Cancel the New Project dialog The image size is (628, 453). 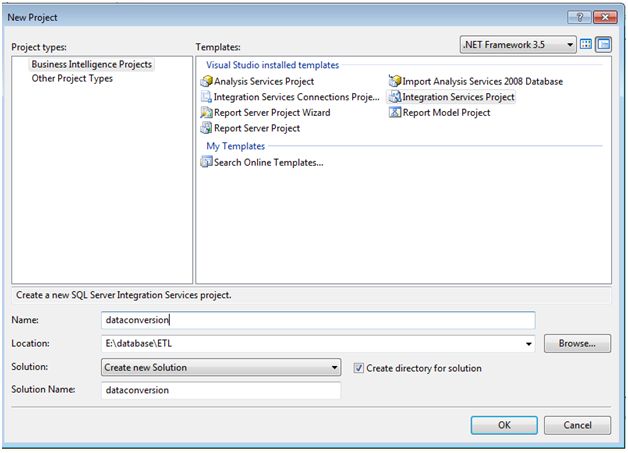pos(577,425)
